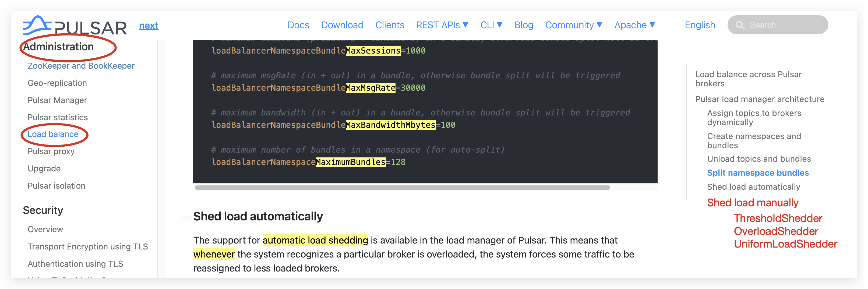This screenshot has height=289, width=868.
Task: Click the maximum msgRate comment line
Action: click(415, 75)
